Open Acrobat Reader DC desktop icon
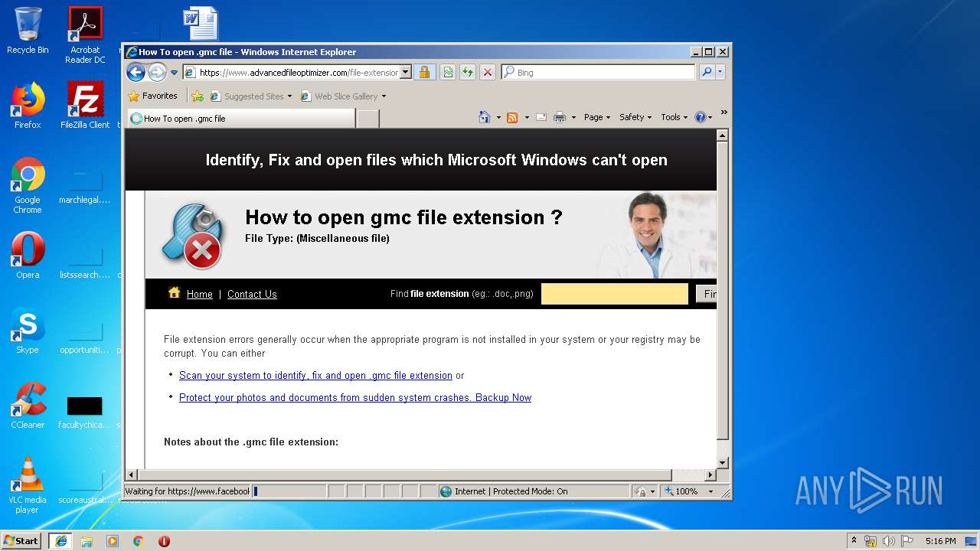The height and width of the screenshot is (551, 980). click(x=85, y=35)
